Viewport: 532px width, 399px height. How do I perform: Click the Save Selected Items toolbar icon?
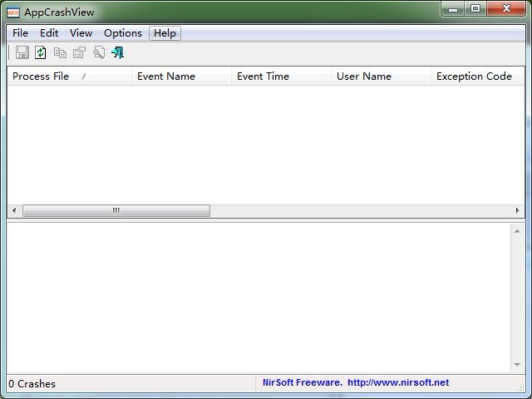(x=22, y=52)
